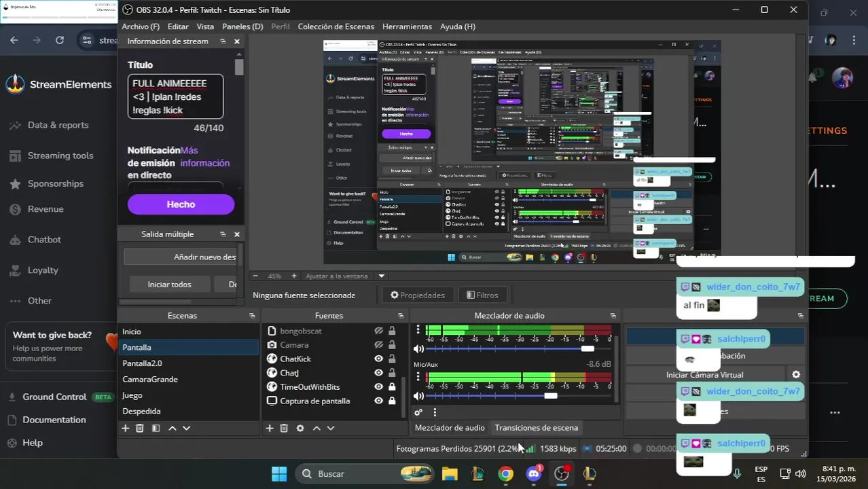Open Colección de Escenas menu
The height and width of the screenshot is (489, 868).
pos(336,26)
